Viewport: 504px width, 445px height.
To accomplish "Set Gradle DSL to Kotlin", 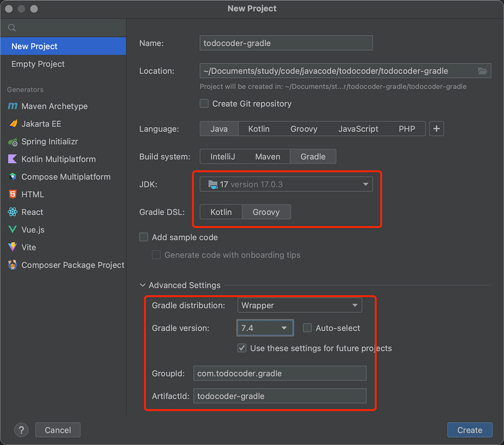I will coord(221,212).
